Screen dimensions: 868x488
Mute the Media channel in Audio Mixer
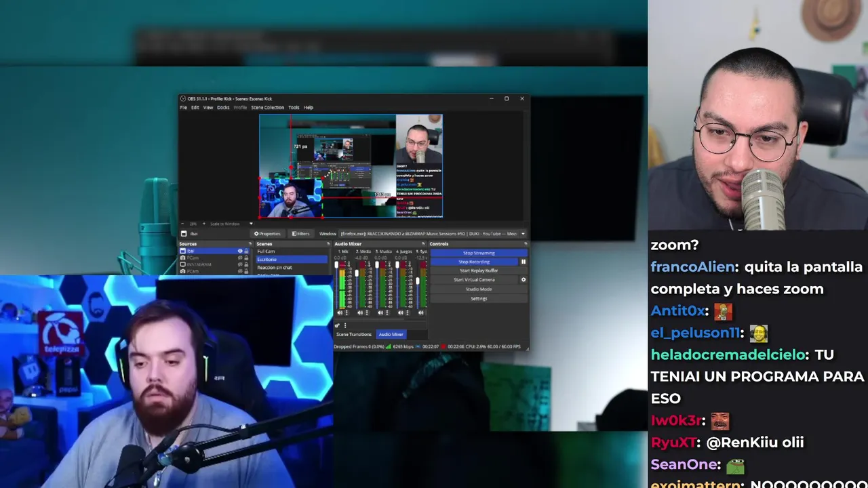point(360,312)
